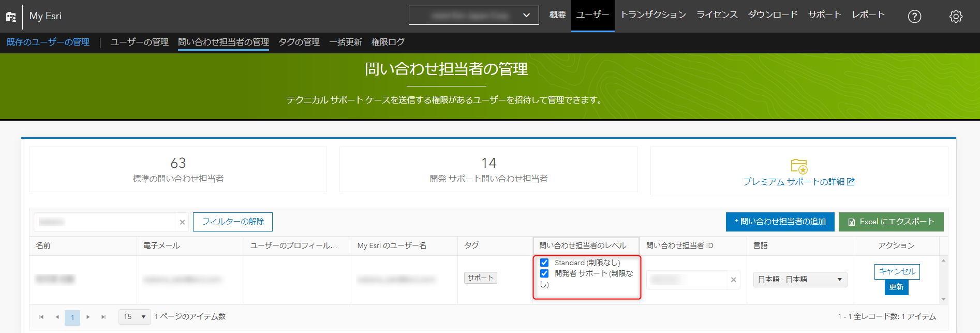
Task: Click the アクション column header
Action: [x=896, y=245]
